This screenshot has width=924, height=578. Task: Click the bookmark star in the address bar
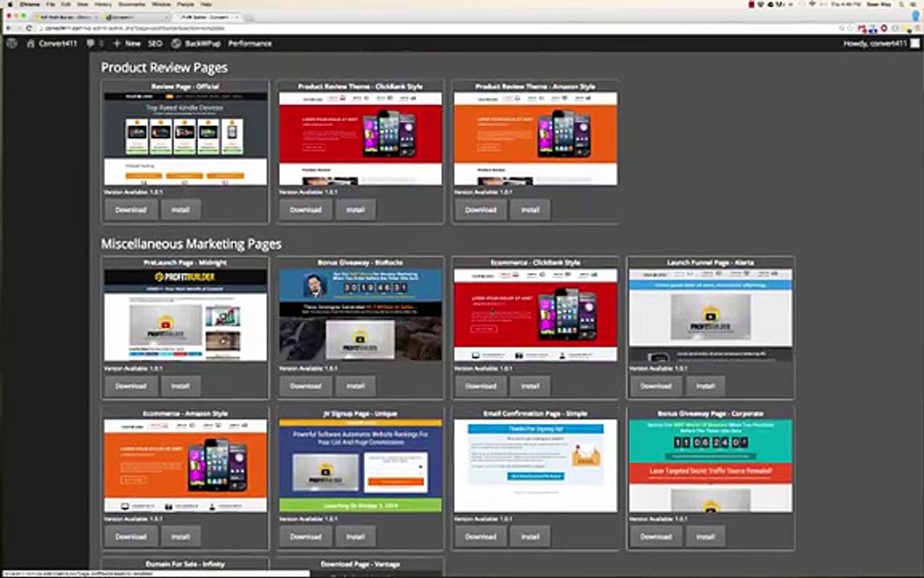click(850, 28)
